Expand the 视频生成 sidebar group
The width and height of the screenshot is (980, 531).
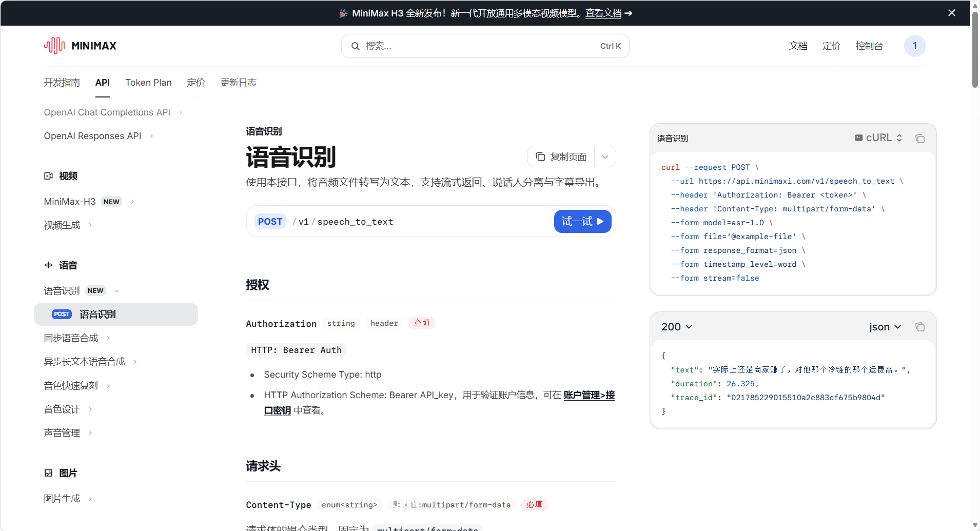(x=90, y=225)
